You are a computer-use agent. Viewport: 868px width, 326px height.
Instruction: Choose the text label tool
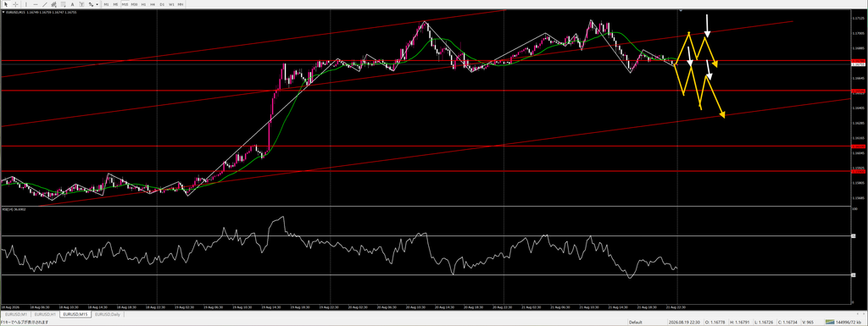click(x=81, y=4)
